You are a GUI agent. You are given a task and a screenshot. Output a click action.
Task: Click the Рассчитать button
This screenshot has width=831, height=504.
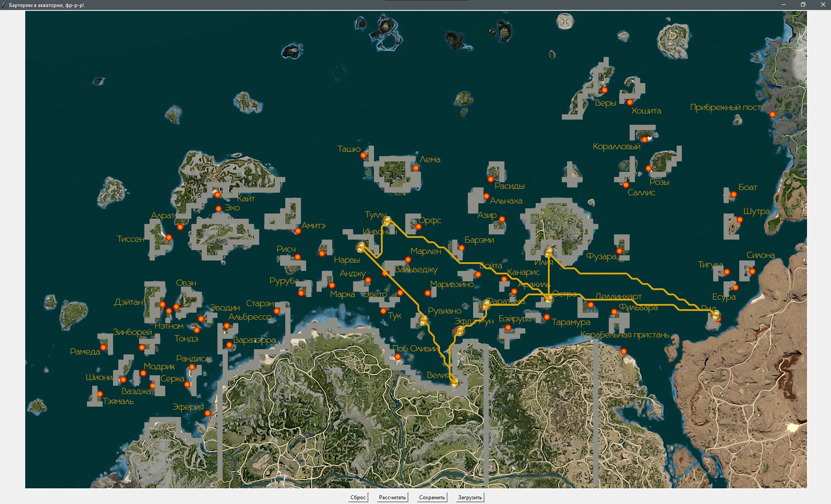pos(392,497)
